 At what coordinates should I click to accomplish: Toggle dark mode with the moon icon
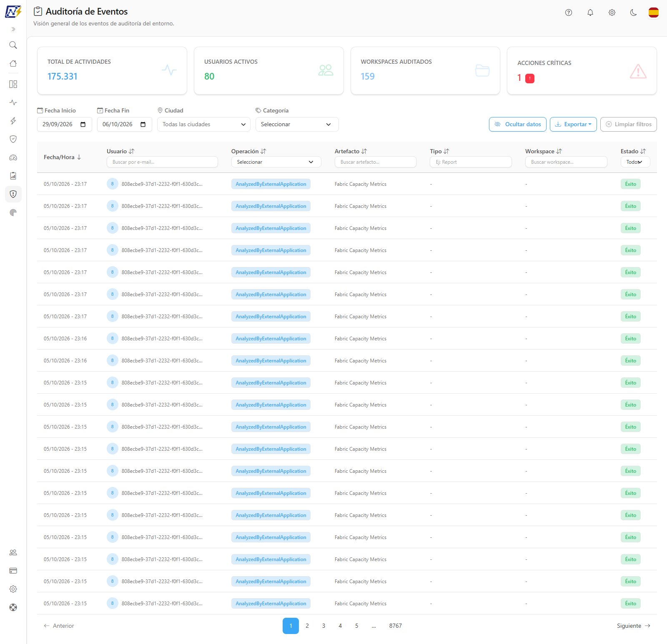(x=634, y=12)
